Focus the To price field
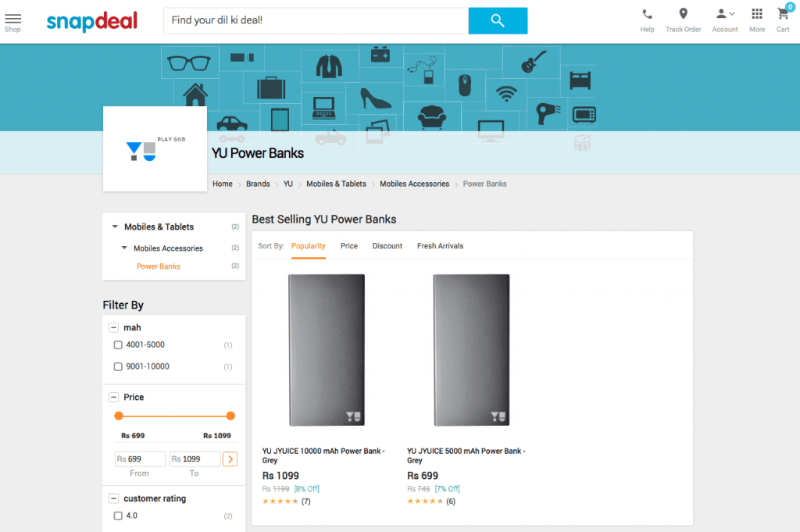The height and width of the screenshot is (532, 800). pos(195,459)
